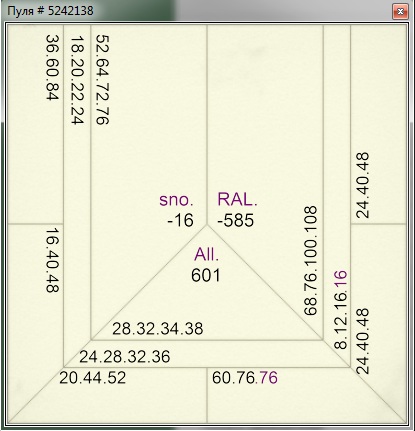The height and width of the screenshot is (431, 415).
Task: Click the vertical 68.76.100.108 entry
Action: coord(310,261)
